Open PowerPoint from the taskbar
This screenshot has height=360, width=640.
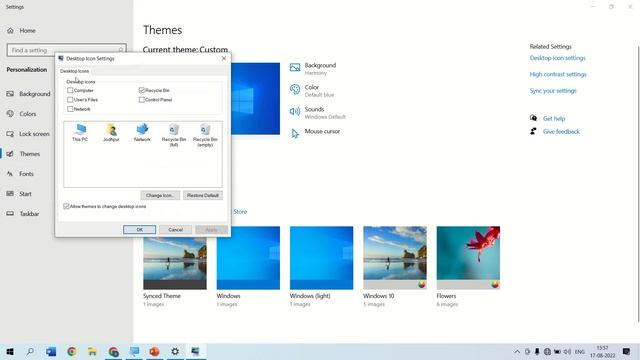[154, 351]
